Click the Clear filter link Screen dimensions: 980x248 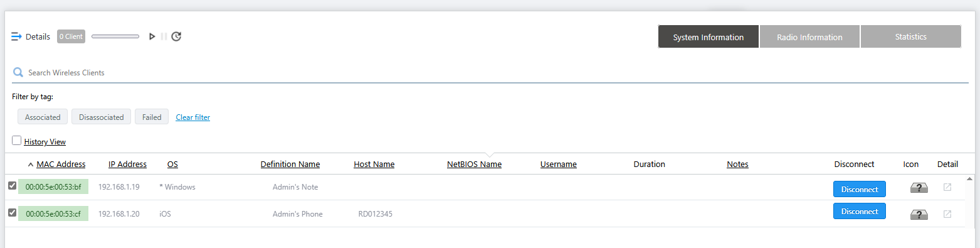pyautogui.click(x=192, y=117)
